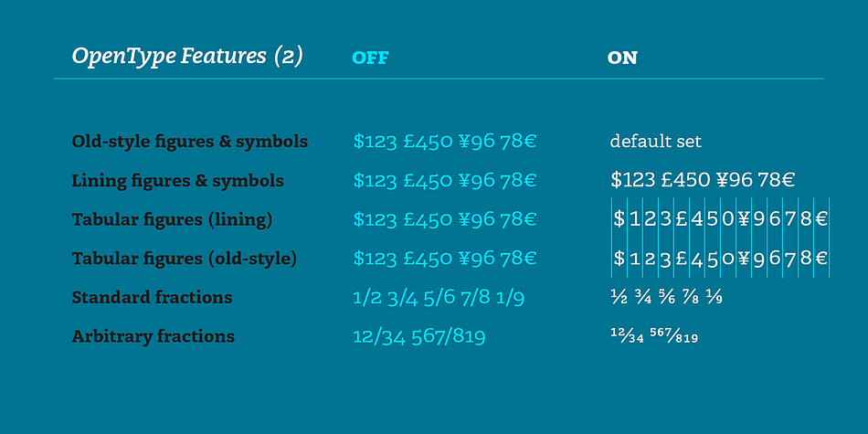Click the 'OpenType Features (2)' heading
The height and width of the screenshot is (434, 868).
click(x=187, y=57)
